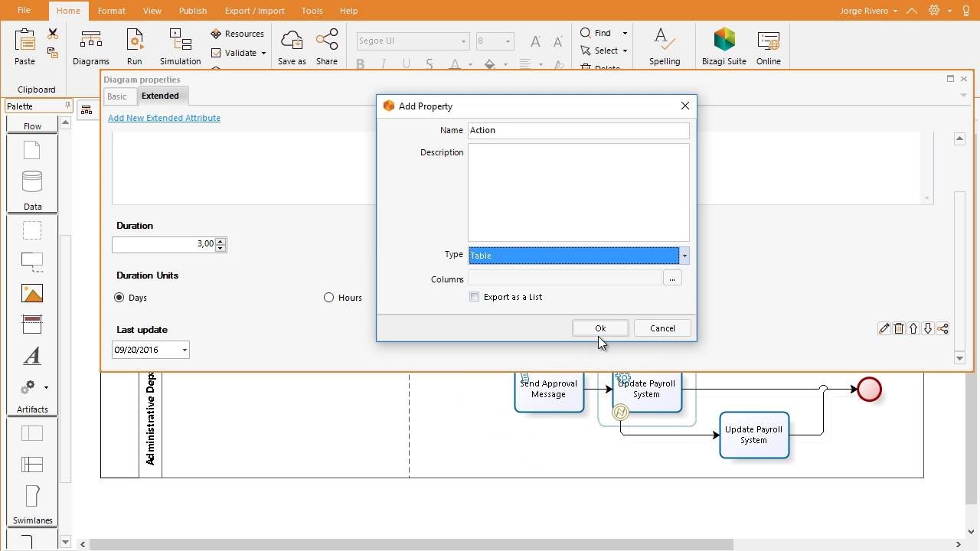Check Export as a List
The height and width of the screenshot is (551, 980).
(x=475, y=297)
